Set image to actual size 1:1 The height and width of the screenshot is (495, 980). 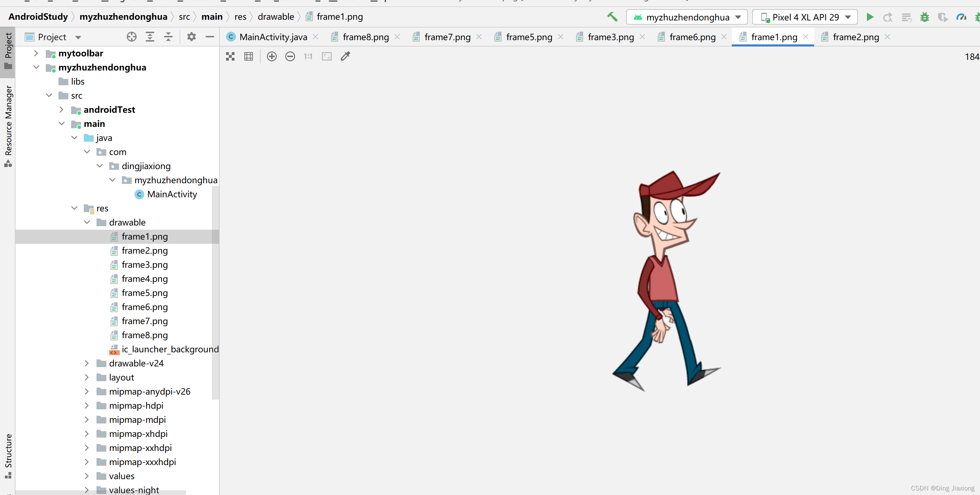pos(308,57)
